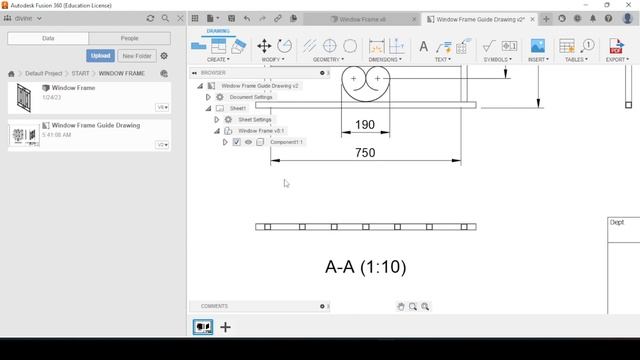This screenshot has width=640, height=360.
Task: Redo the last action
Action: pyautogui.click(x=262, y=18)
